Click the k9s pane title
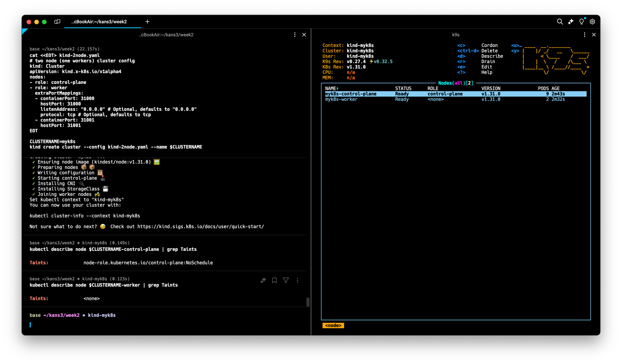 coord(456,35)
